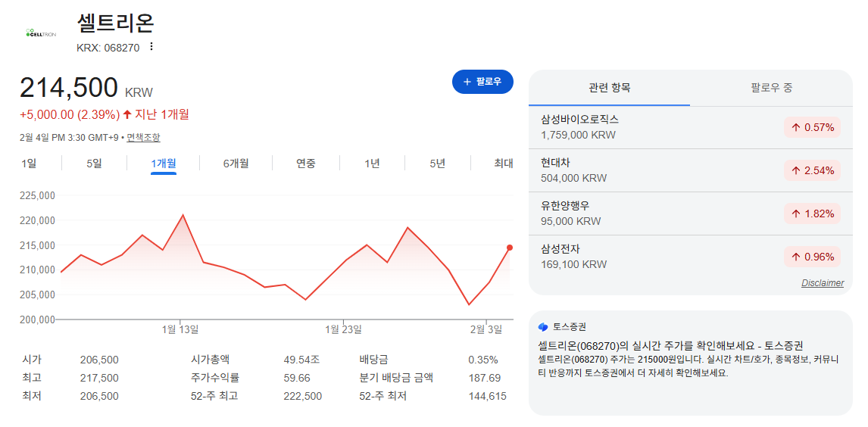Open the 면책조항 disclaimer link
Viewport: 868px width, 427px height.
pyautogui.click(x=143, y=137)
